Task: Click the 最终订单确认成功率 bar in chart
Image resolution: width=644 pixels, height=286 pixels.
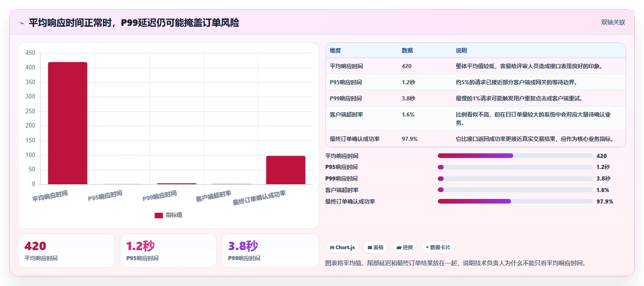Action: pos(286,170)
